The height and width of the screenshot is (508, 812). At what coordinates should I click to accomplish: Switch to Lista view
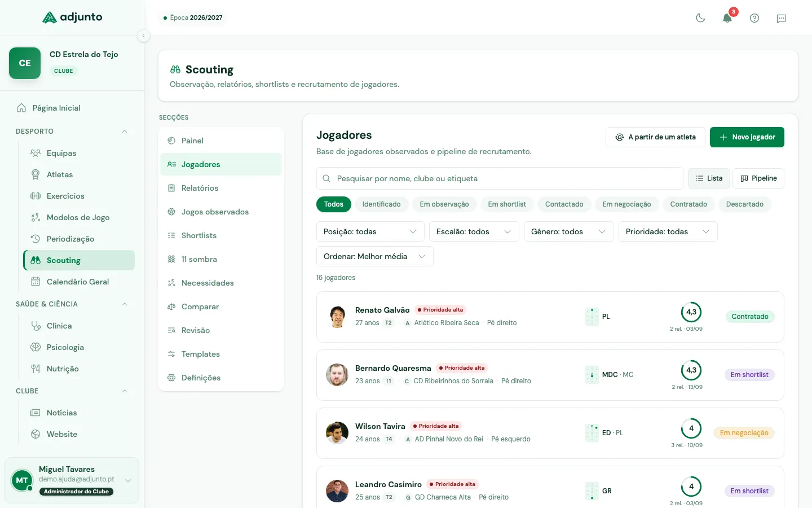click(x=709, y=178)
